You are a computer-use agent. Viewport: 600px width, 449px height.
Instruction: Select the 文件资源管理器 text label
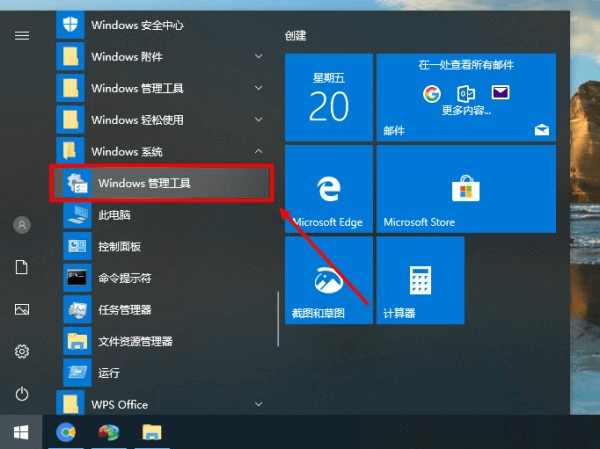click(x=135, y=341)
